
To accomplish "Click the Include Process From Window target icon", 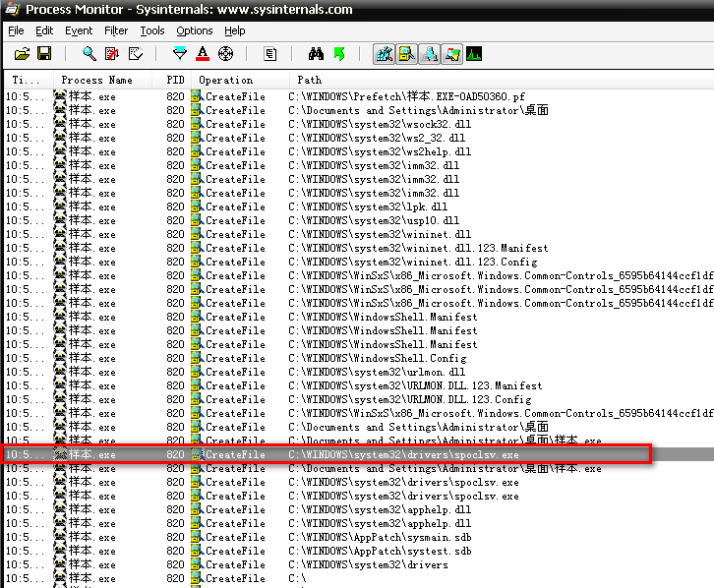I will click(225, 54).
